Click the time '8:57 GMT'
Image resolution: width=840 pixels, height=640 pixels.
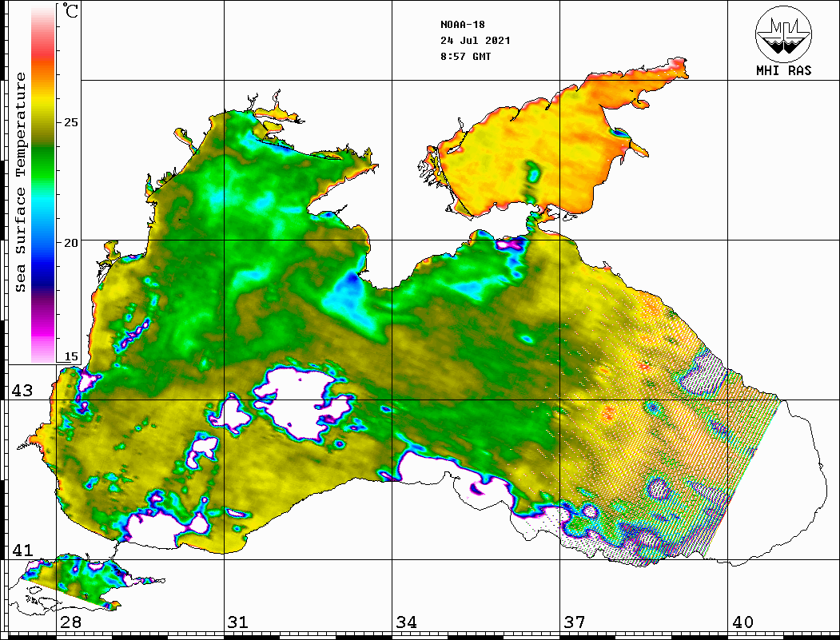[465, 57]
